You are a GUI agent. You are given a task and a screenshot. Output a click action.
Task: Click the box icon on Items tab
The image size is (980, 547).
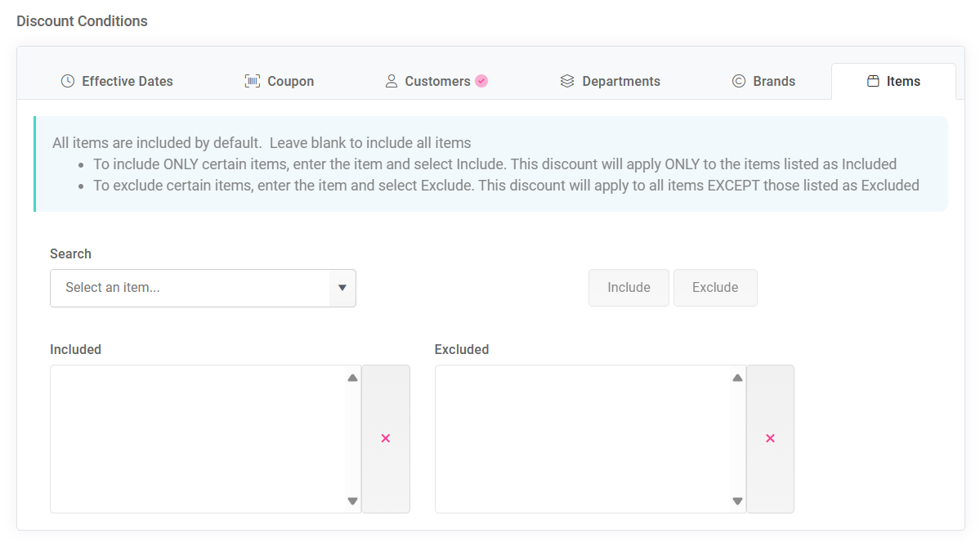[873, 81]
